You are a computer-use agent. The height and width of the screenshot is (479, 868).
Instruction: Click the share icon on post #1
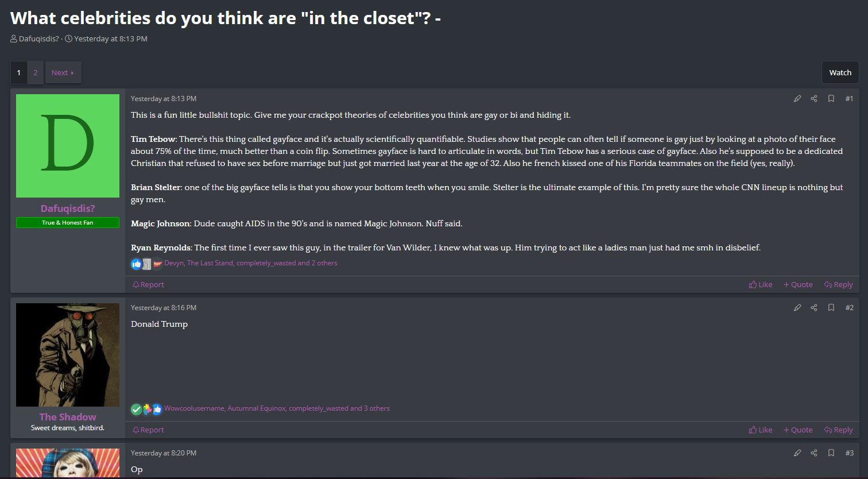813,99
